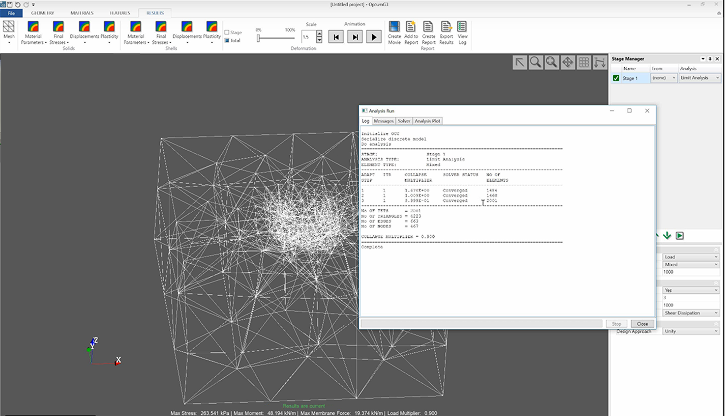Screen dimensions: 725x416
Task: Click the green down arrow in stage panel
Action: tap(667, 236)
